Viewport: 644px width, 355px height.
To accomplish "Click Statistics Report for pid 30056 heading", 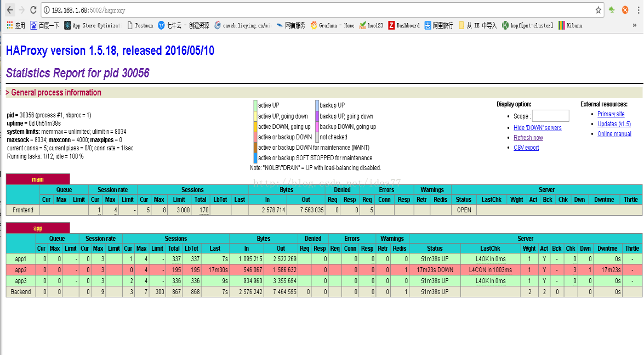I will (x=78, y=73).
